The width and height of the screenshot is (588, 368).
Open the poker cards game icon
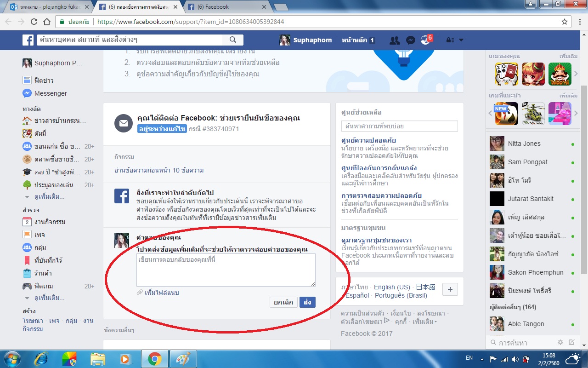[507, 74]
